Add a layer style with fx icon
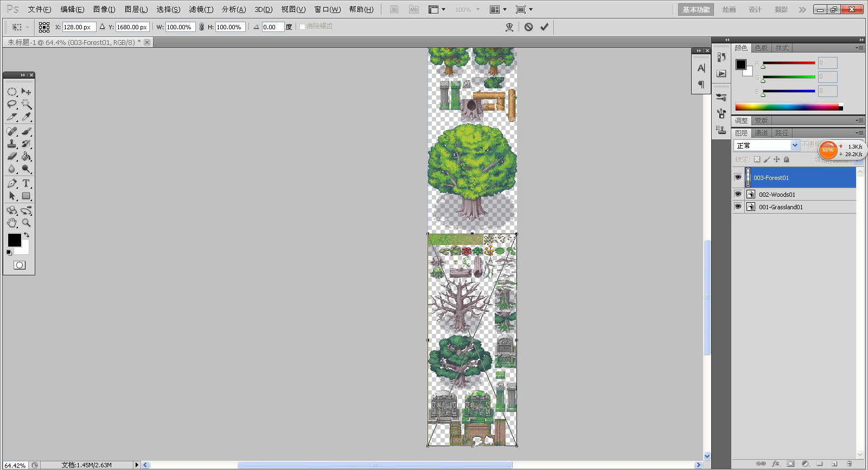Screen dimensions: 868x470 pyautogui.click(x=776, y=463)
